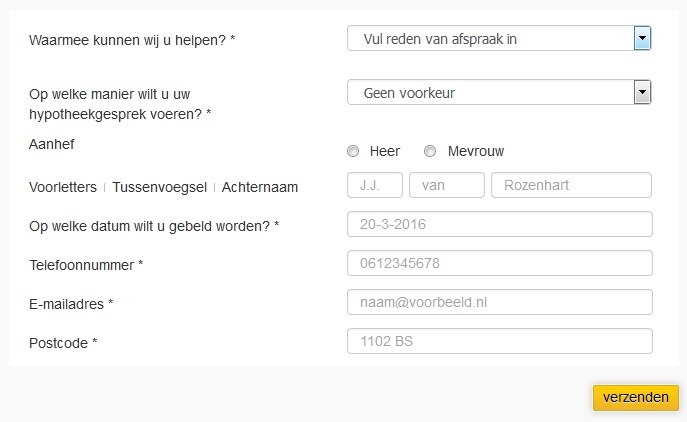Click the Postcode input field
The height and width of the screenshot is (422, 687).
point(500,341)
